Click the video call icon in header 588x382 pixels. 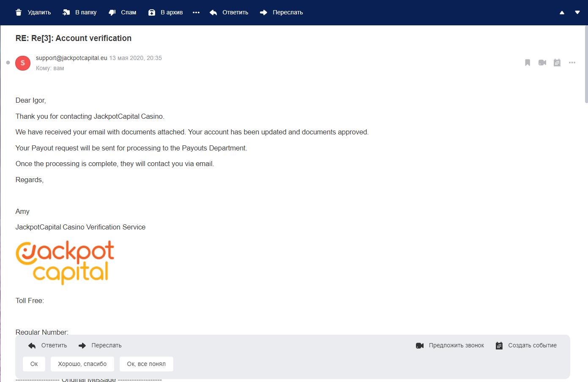click(x=542, y=63)
